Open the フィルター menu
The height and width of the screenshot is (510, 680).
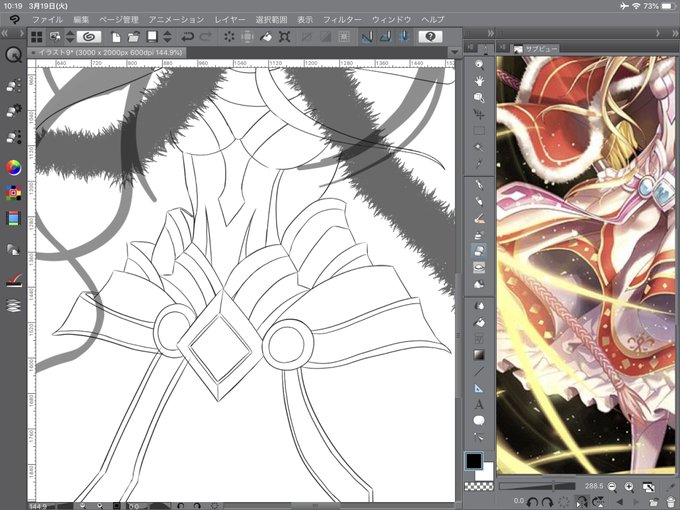coord(342,20)
